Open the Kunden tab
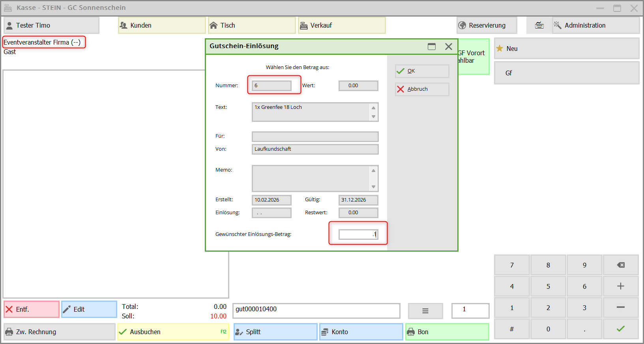This screenshot has width=644, height=344. click(162, 25)
